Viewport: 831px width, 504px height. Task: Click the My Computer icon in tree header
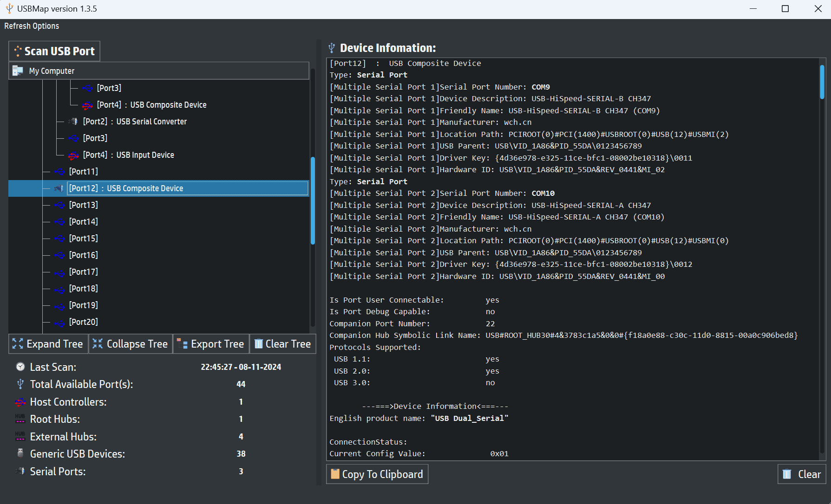18,71
